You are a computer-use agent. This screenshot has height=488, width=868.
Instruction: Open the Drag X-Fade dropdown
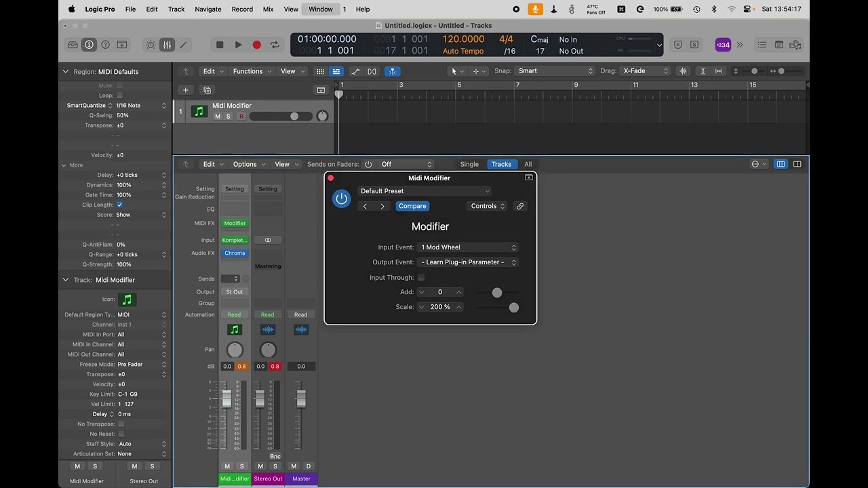pos(645,71)
